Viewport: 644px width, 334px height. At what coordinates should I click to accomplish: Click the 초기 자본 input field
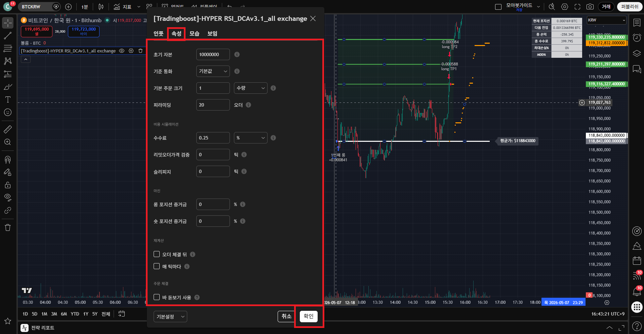[x=213, y=54]
